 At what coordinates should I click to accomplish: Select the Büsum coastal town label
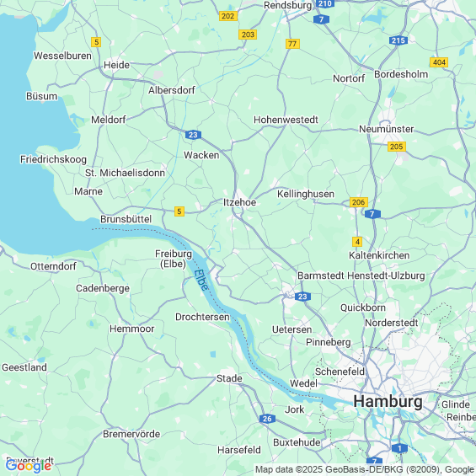[41, 96]
